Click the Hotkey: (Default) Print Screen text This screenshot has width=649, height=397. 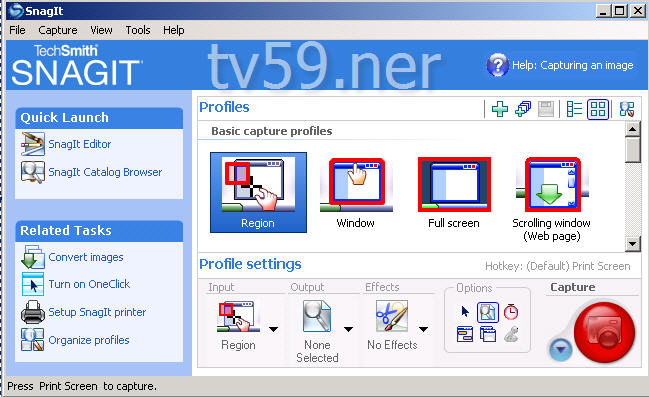[558, 266]
